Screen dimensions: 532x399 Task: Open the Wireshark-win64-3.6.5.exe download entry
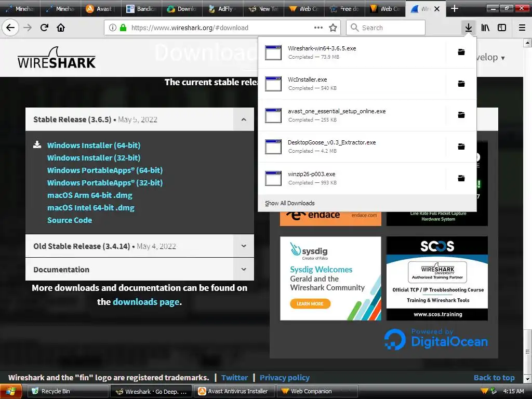pos(352,52)
